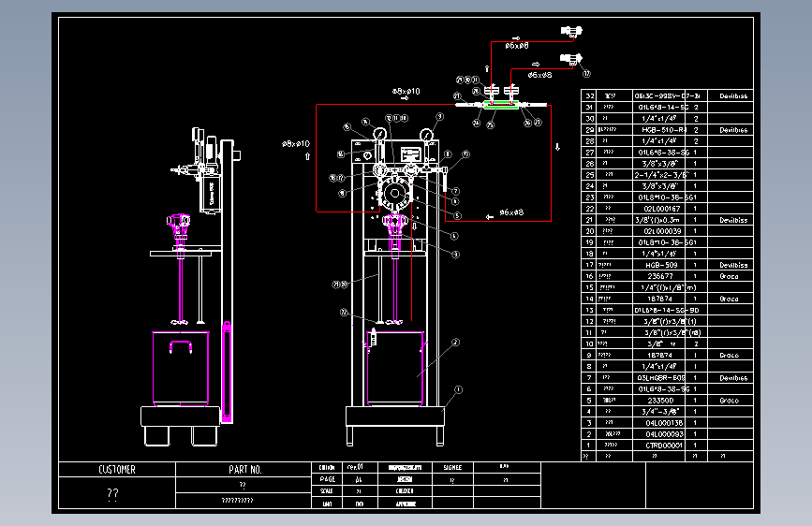
Task: Select part number 02L000167 in row 22
Action: [662, 209]
